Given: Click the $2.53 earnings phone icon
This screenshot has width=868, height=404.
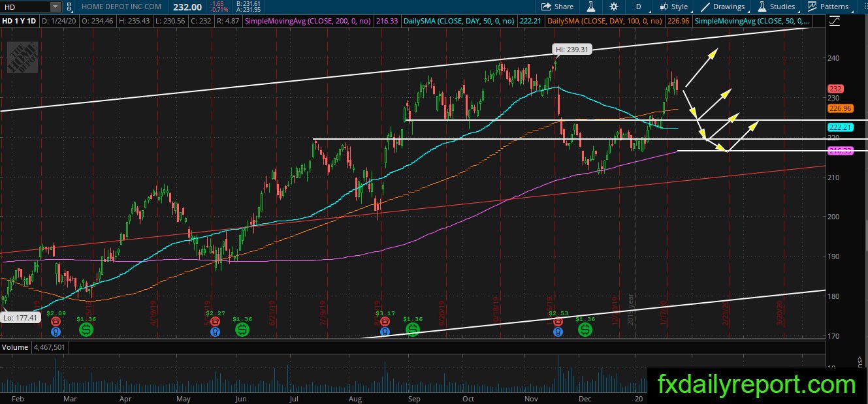Looking at the screenshot, I should [558, 322].
